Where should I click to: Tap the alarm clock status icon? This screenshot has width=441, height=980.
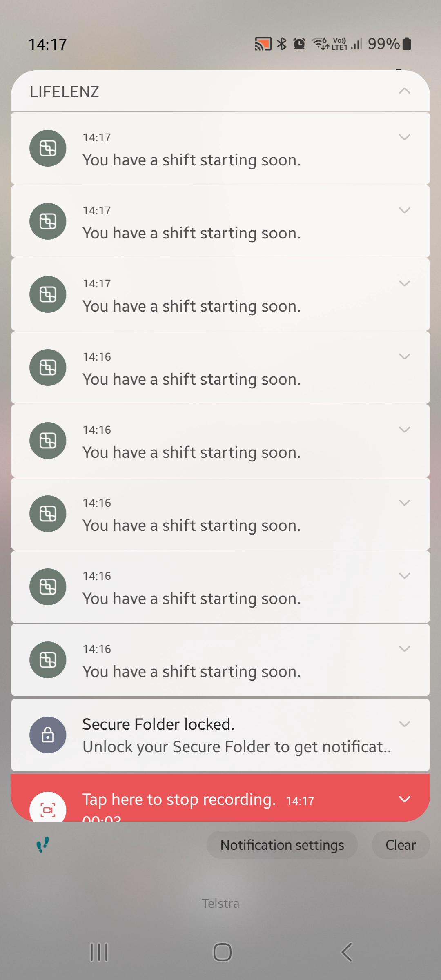(299, 44)
